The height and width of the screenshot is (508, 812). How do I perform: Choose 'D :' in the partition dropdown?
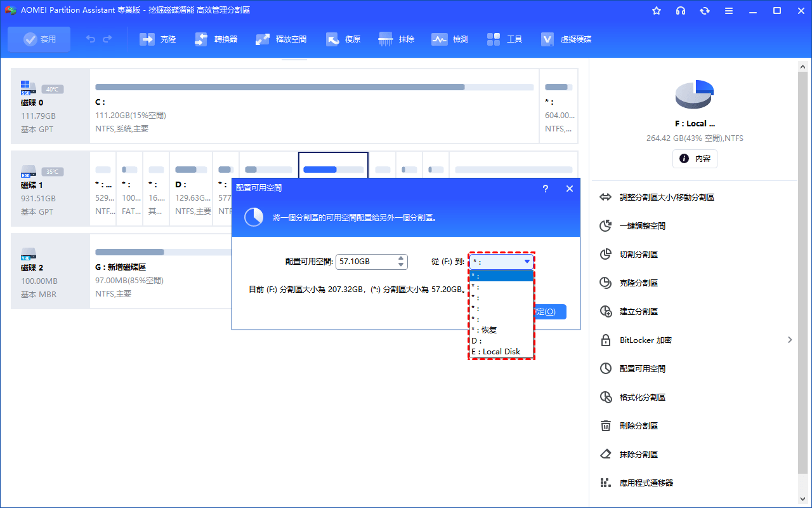[x=501, y=341]
